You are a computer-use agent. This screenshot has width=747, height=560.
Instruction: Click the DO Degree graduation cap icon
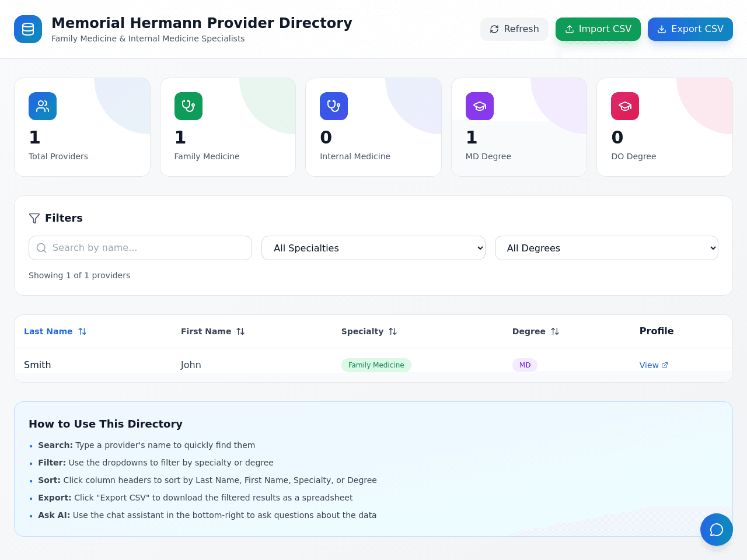[x=625, y=106]
